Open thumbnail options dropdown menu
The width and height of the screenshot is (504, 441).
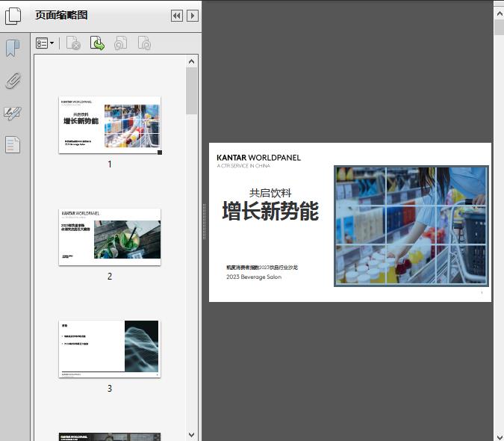point(45,43)
